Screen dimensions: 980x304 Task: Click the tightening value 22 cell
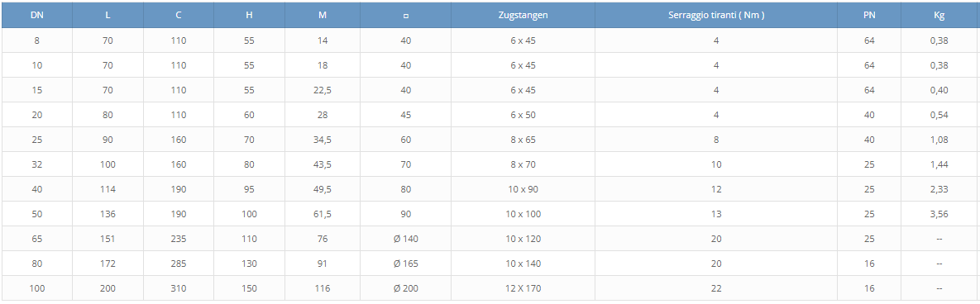715,288
